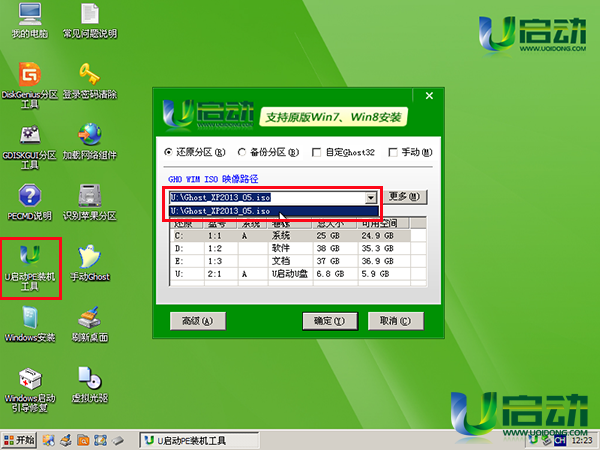Viewport: 600px width, 450px height.
Task: Open the 虚拟光驱 disc icon
Action: click(90, 385)
